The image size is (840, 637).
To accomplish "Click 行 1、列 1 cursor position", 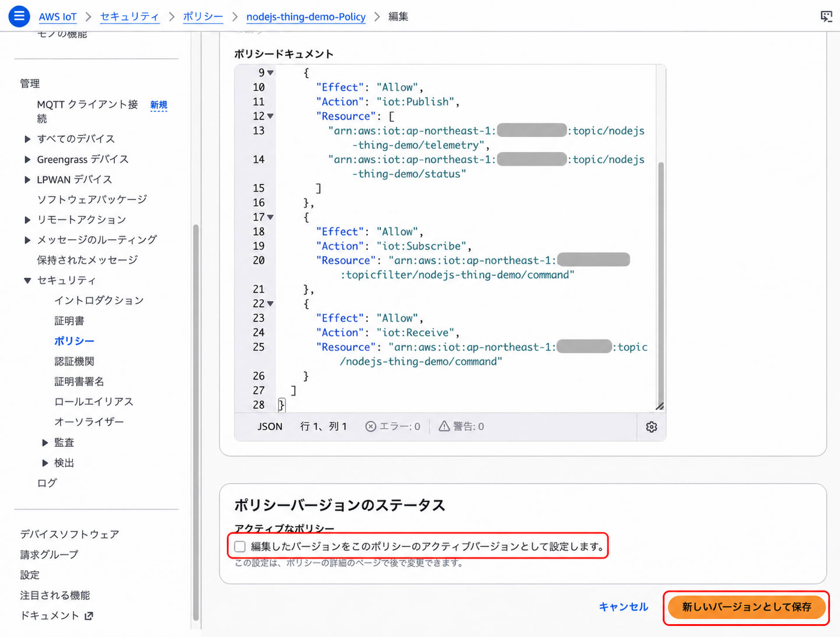I will pyautogui.click(x=324, y=426).
